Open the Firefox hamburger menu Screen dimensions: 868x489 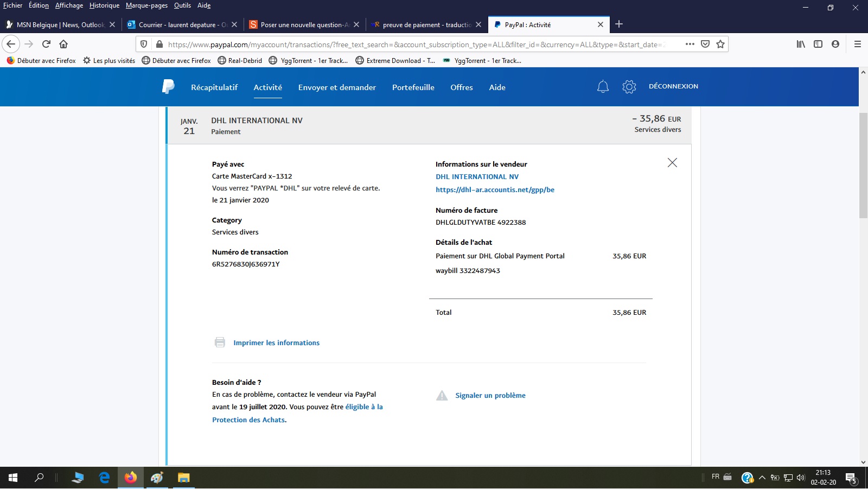click(858, 44)
